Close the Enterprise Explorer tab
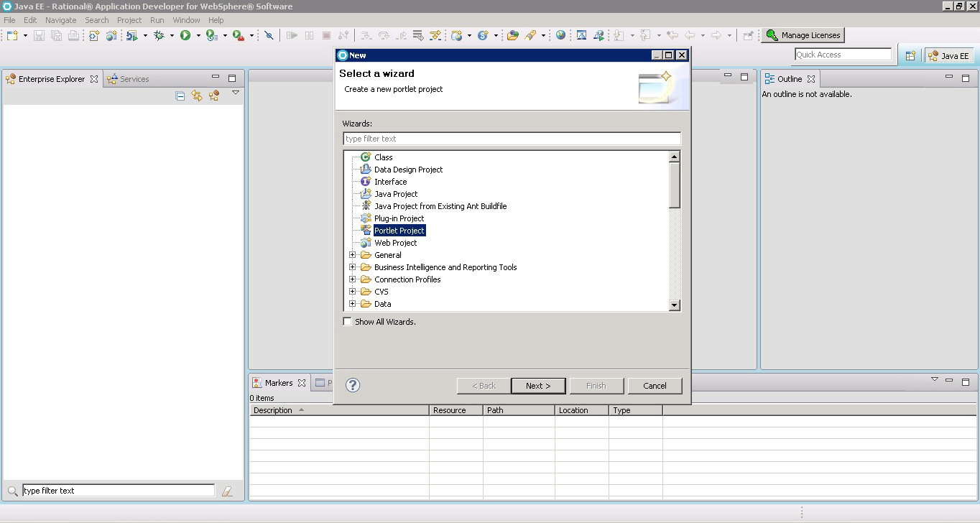980x523 pixels. [x=94, y=79]
